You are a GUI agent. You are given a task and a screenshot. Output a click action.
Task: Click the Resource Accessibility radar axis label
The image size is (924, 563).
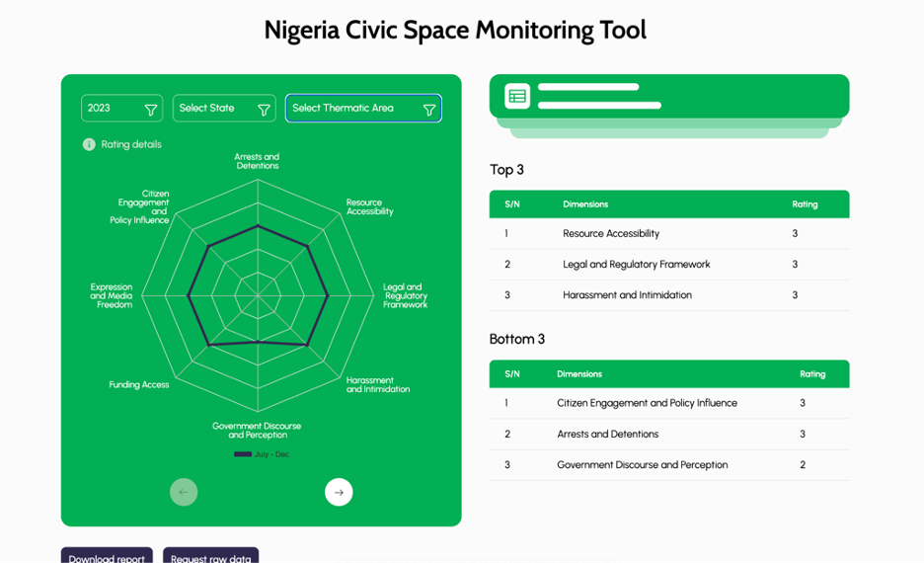(x=369, y=206)
